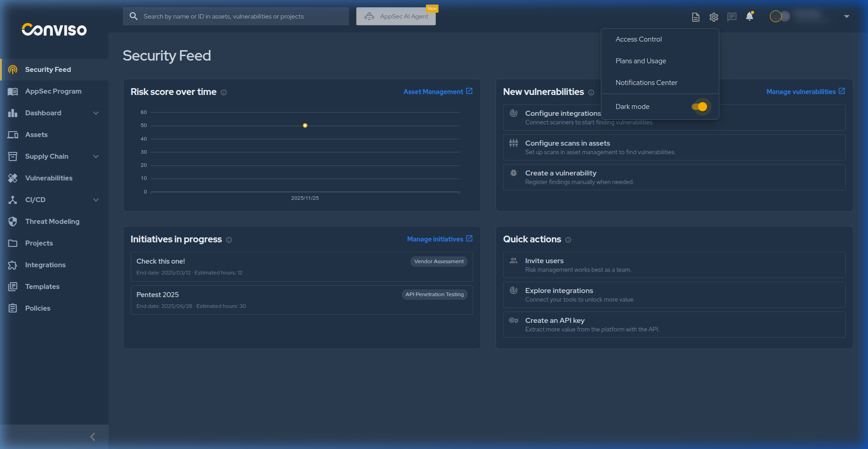This screenshot has width=868, height=449.
Task: Click the Risk score info icon
Action: (224, 93)
